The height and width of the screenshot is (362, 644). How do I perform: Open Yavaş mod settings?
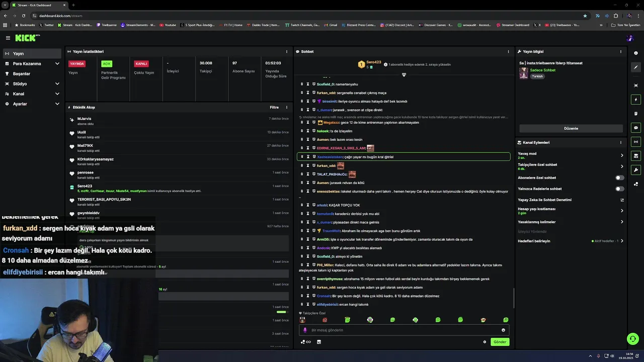(x=571, y=155)
